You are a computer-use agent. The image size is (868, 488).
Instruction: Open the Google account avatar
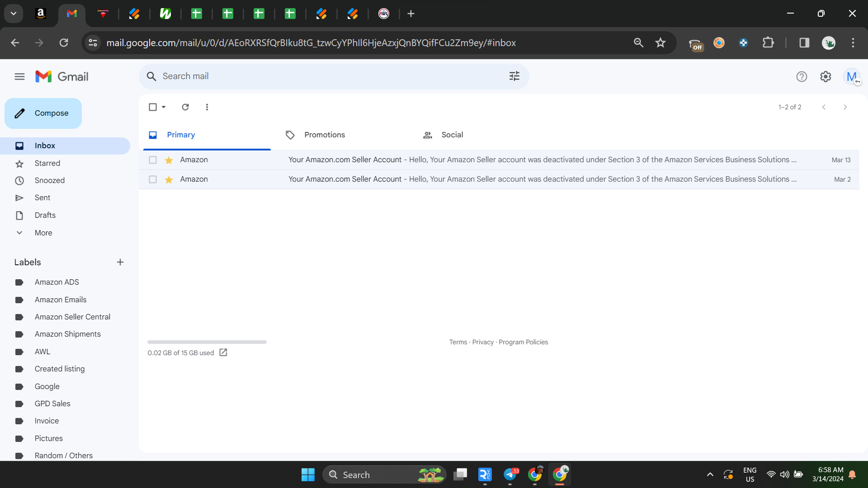tap(852, 77)
